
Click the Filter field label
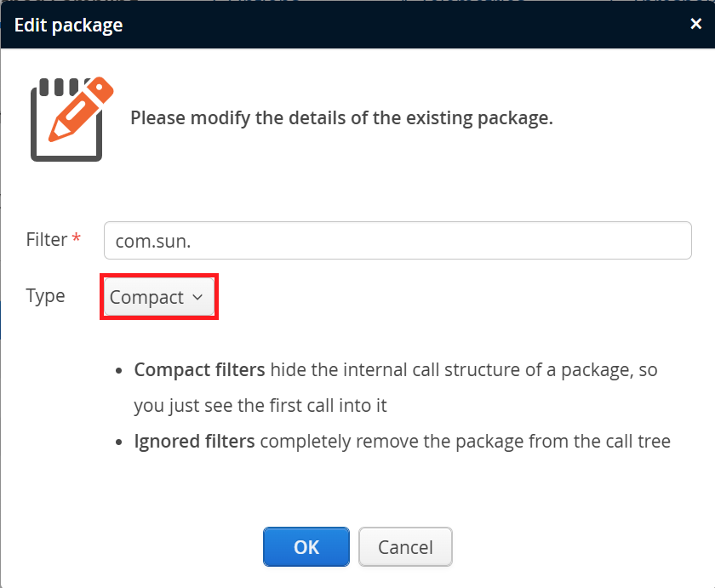[x=47, y=239]
